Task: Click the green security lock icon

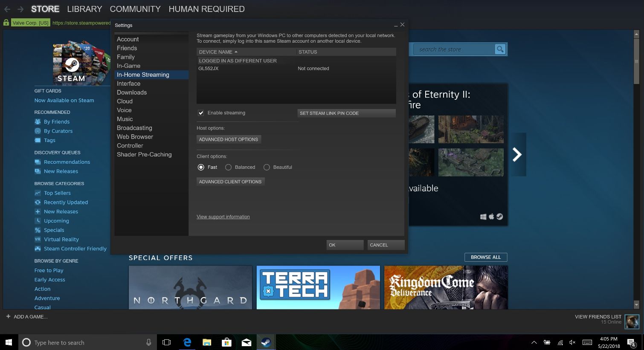Action: coord(6,23)
